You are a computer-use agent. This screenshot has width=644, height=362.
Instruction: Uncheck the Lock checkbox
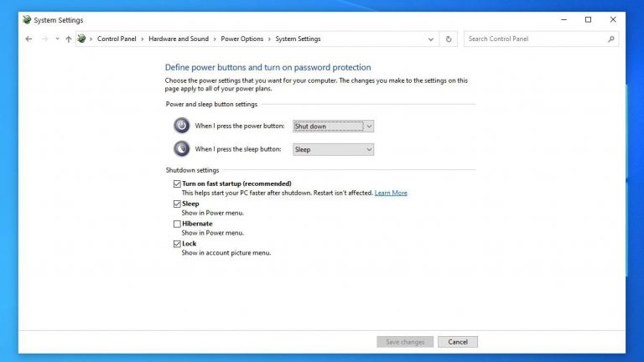(x=177, y=244)
